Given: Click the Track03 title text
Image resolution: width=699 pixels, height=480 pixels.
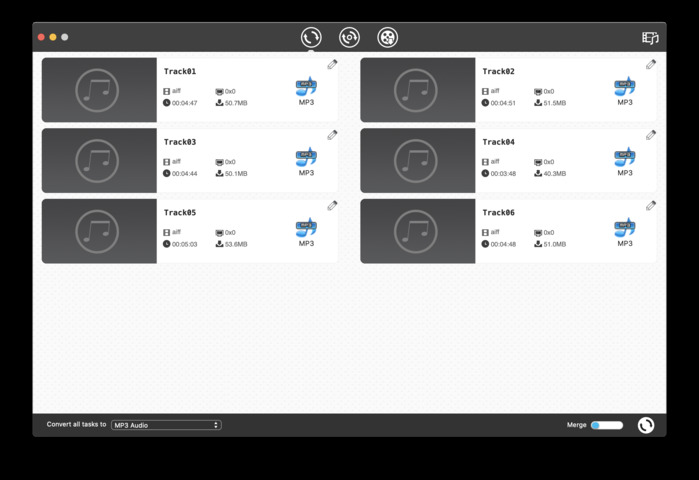Looking at the screenshot, I should tap(180, 142).
